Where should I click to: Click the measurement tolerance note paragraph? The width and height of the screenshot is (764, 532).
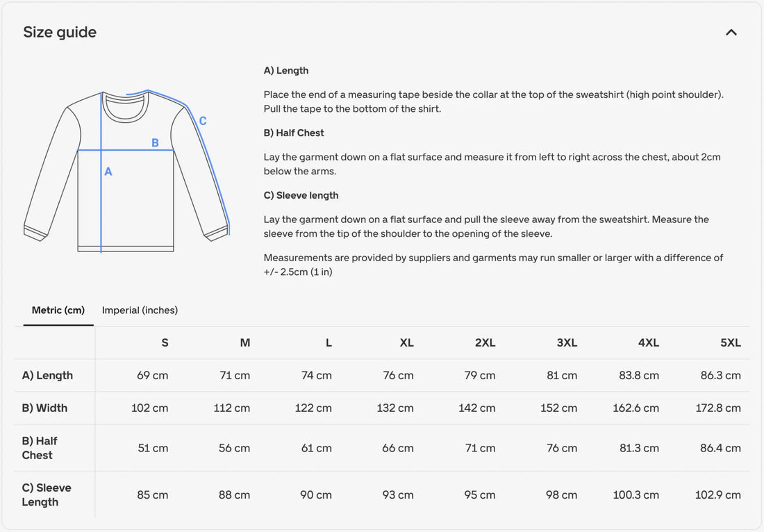[492, 265]
